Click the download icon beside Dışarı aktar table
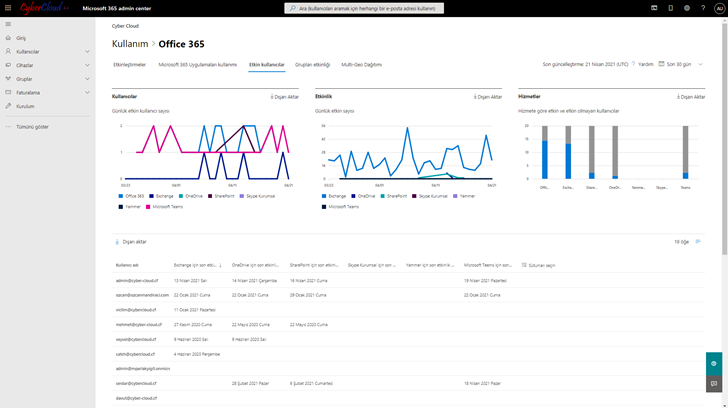The image size is (728, 408). pyautogui.click(x=117, y=242)
